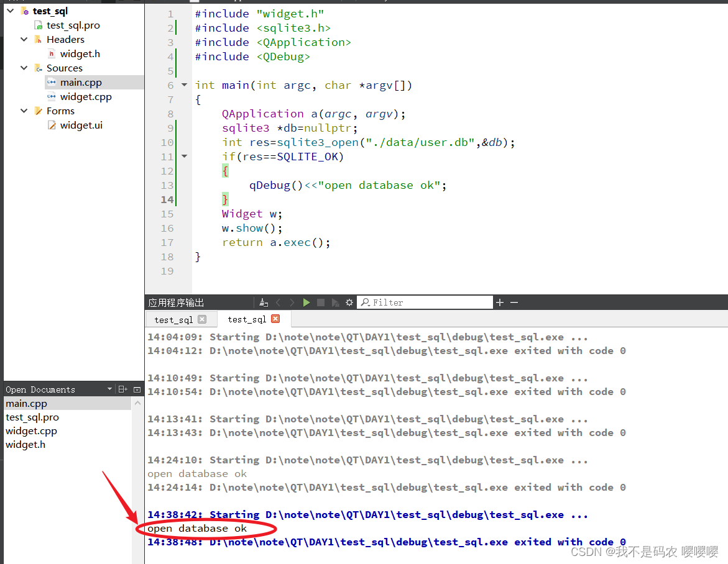The width and height of the screenshot is (728, 564).
Task: Click the previous item arrow in output toolbar
Action: click(x=277, y=302)
